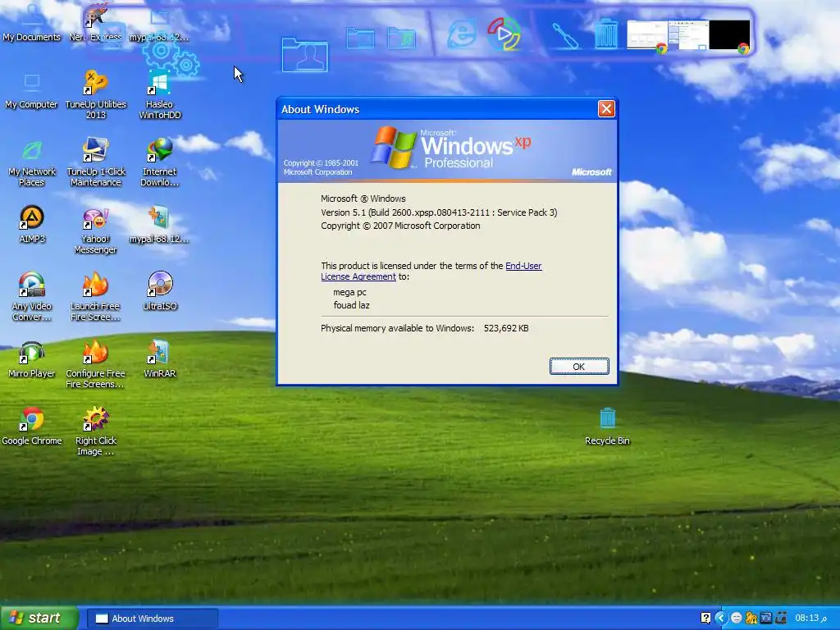
Task: Launch the media player icon in the dock
Action: pos(504,34)
